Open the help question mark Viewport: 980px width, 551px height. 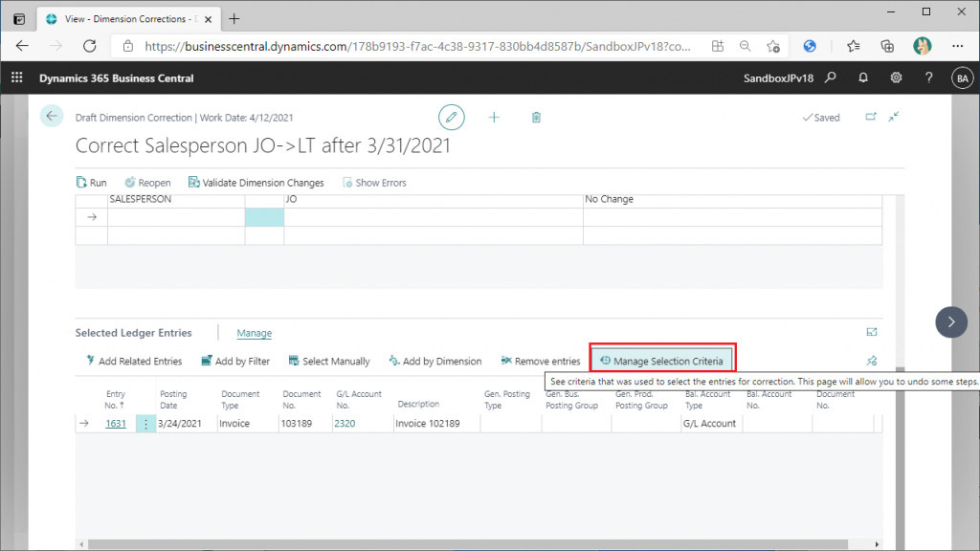click(928, 77)
